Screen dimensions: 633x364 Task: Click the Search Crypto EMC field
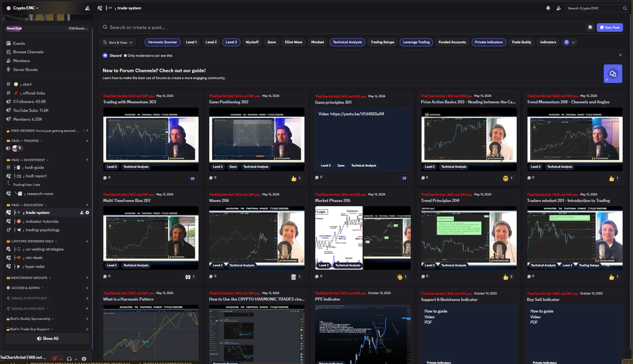(x=597, y=8)
